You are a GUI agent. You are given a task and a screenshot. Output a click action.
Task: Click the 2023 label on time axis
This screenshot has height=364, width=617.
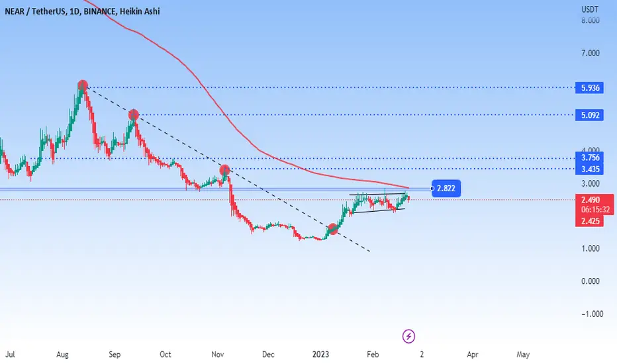(320, 355)
